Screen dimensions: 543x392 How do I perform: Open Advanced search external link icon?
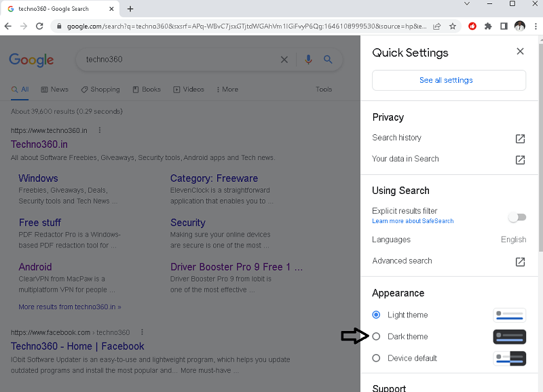click(520, 262)
